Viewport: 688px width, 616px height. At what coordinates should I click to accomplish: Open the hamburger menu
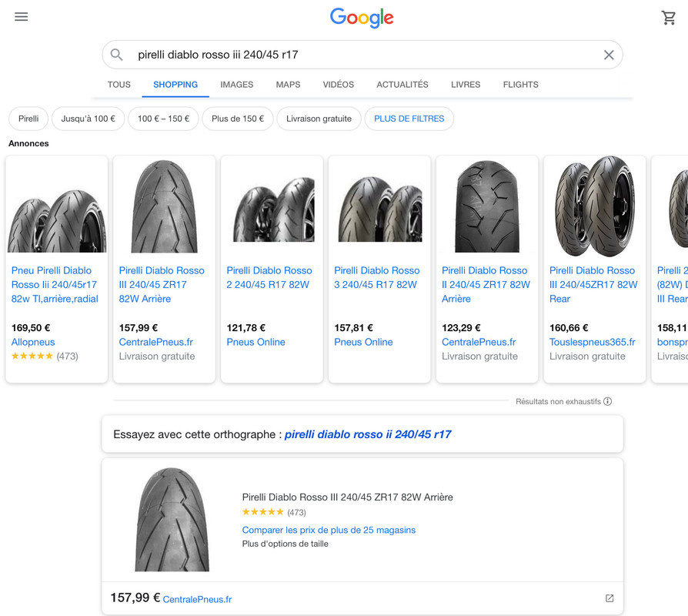click(21, 17)
